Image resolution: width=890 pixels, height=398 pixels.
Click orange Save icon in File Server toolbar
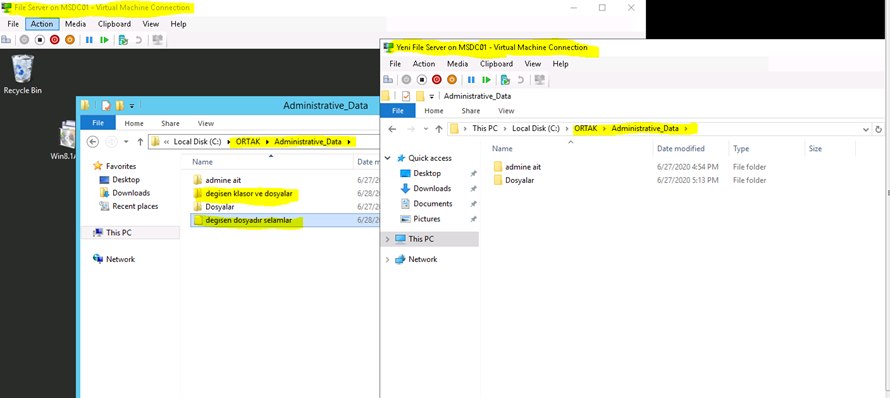click(69, 40)
